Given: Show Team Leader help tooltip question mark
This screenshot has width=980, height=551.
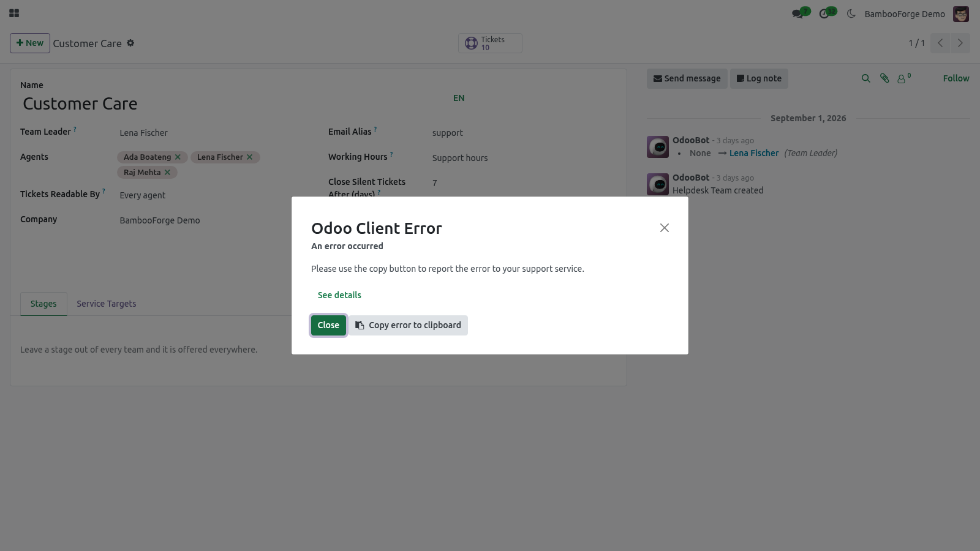Looking at the screenshot, I should 75,129.
